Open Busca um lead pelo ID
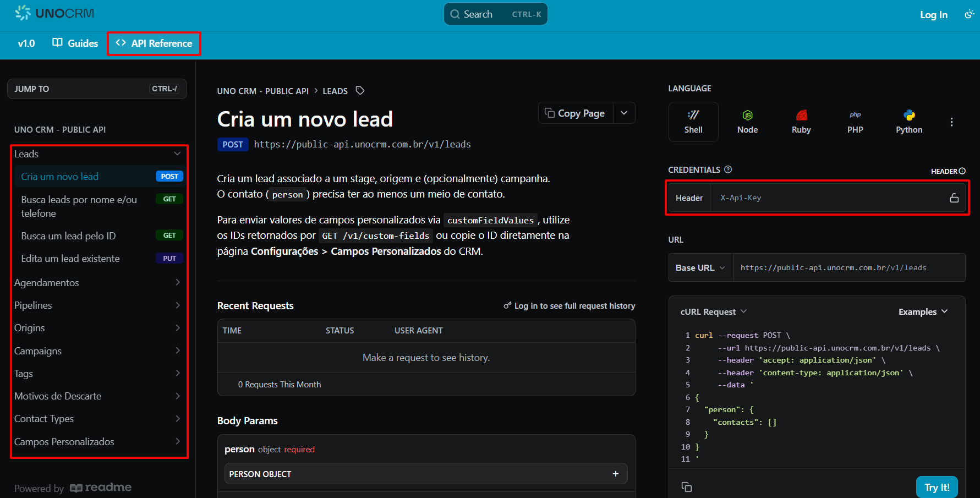This screenshot has width=980, height=498. (x=99, y=236)
